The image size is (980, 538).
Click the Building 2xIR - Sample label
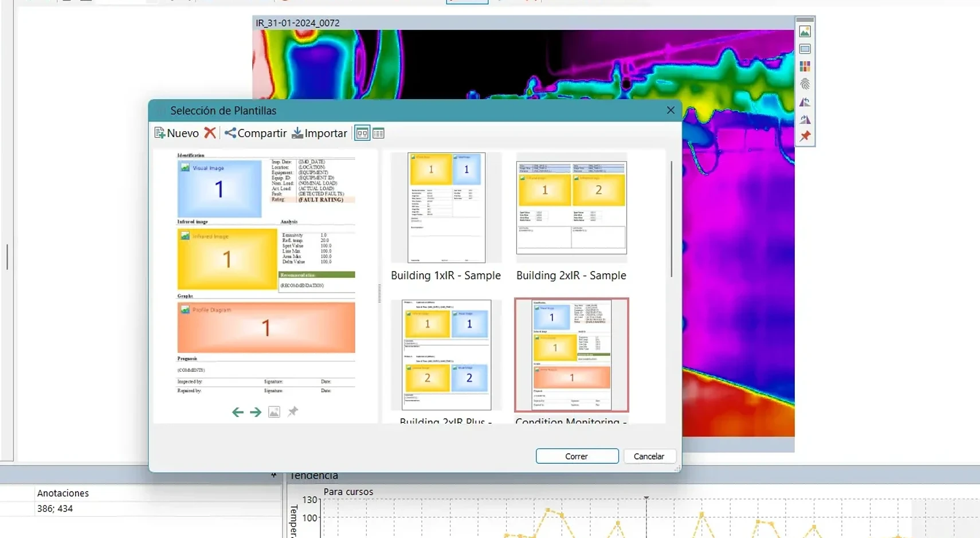click(571, 276)
